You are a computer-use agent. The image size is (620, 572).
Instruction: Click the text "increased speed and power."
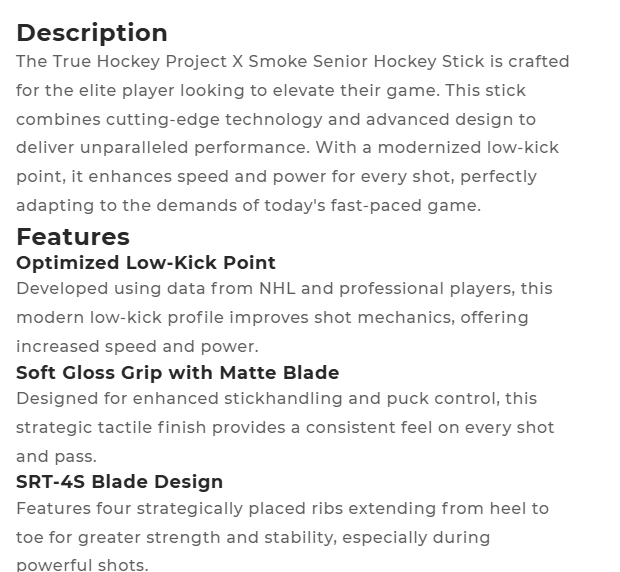click(137, 347)
